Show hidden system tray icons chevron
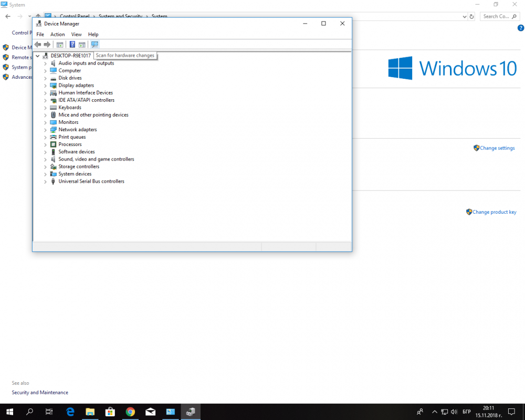Image resolution: width=525 pixels, height=420 pixels. coord(435,412)
